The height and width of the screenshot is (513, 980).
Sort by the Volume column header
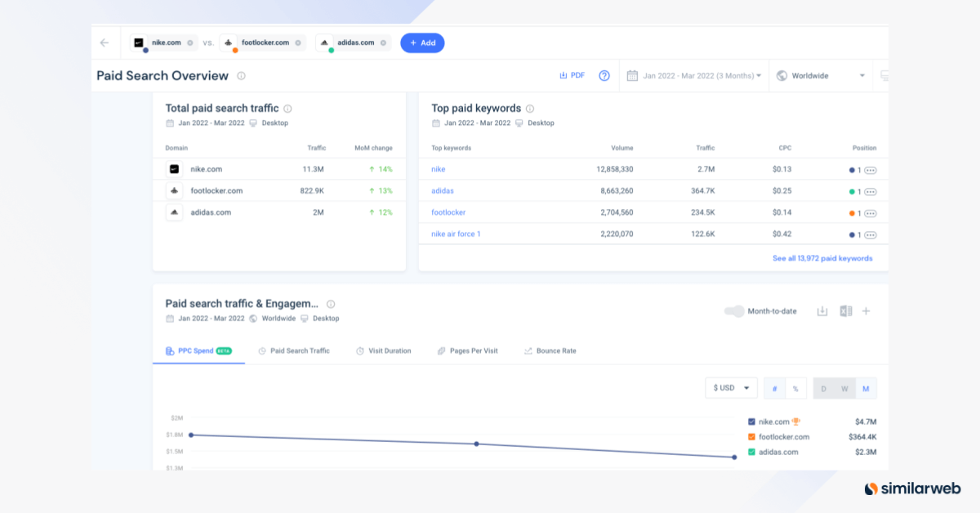click(x=622, y=148)
